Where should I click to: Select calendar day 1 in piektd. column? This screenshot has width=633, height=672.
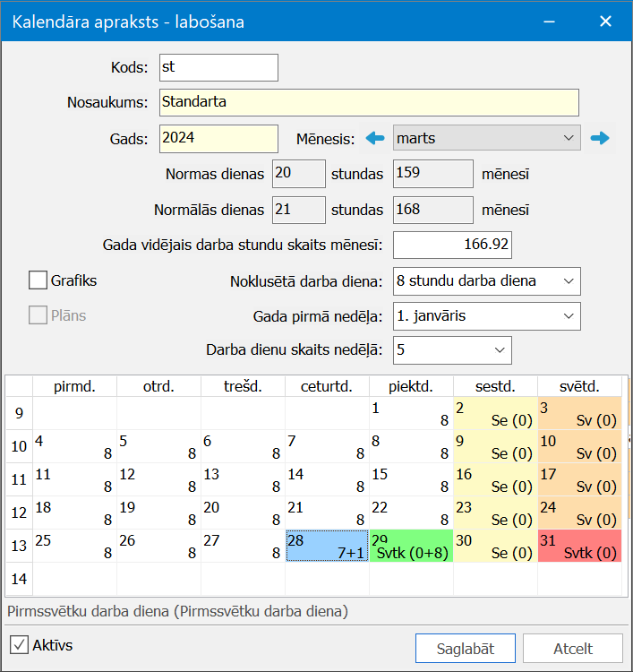click(411, 413)
